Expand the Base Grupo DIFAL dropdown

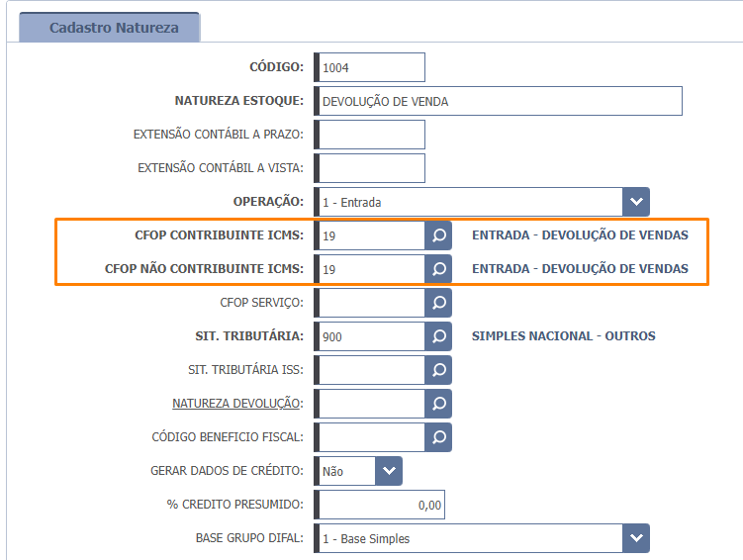(x=636, y=538)
